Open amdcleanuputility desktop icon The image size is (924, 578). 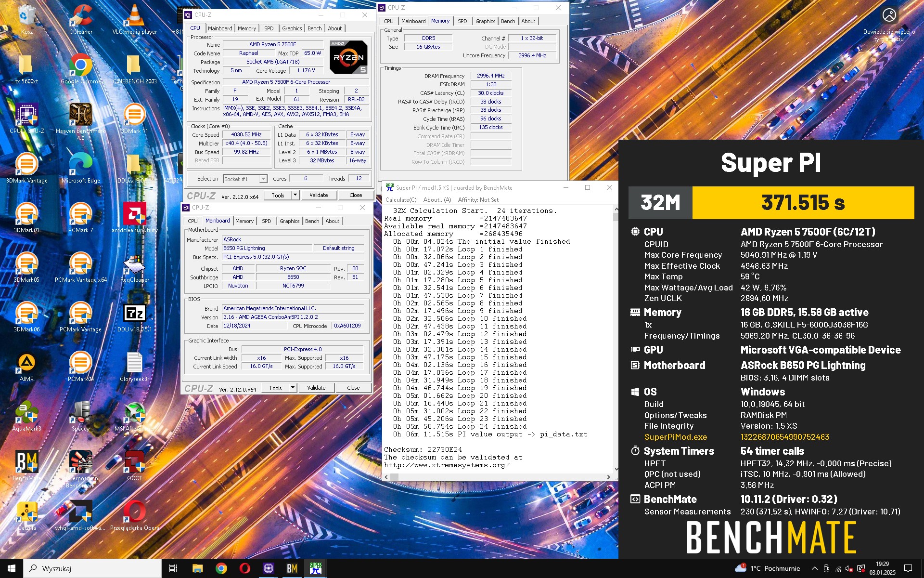(x=135, y=218)
